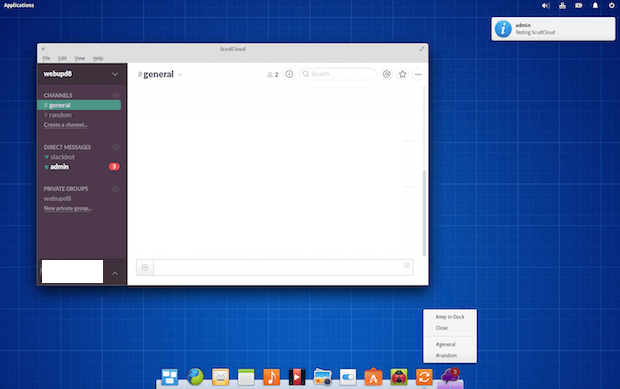Open the Applications menu in top panel

tap(19, 5)
